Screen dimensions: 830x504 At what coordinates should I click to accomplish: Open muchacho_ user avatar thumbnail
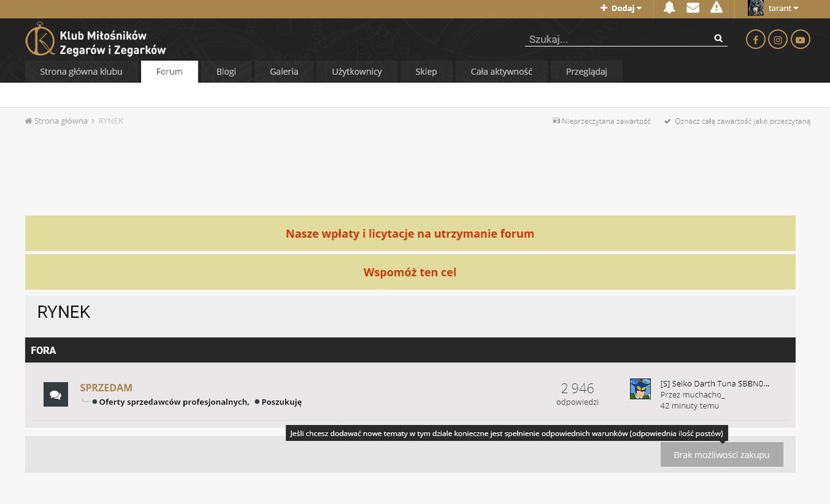640,389
